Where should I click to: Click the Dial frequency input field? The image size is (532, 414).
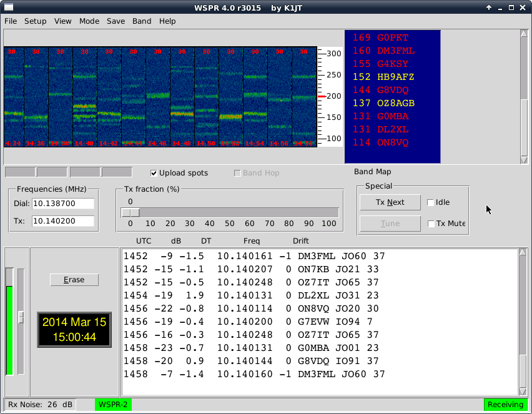(x=63, y=204)
